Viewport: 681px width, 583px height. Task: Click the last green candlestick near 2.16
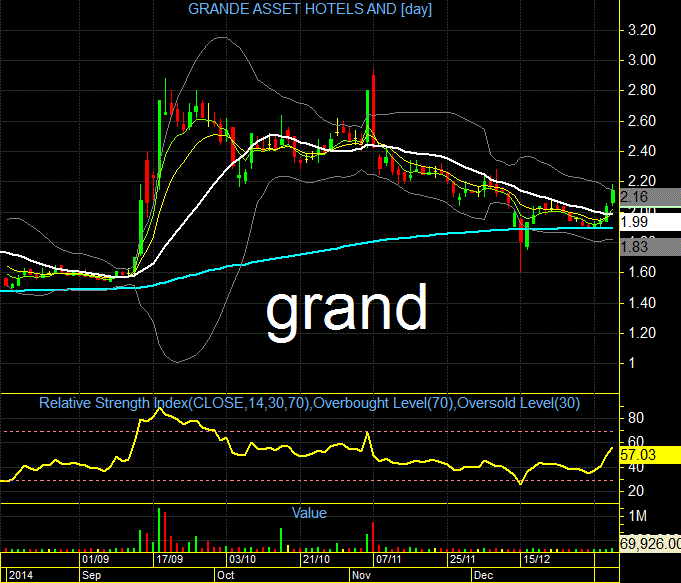(613, 194)
